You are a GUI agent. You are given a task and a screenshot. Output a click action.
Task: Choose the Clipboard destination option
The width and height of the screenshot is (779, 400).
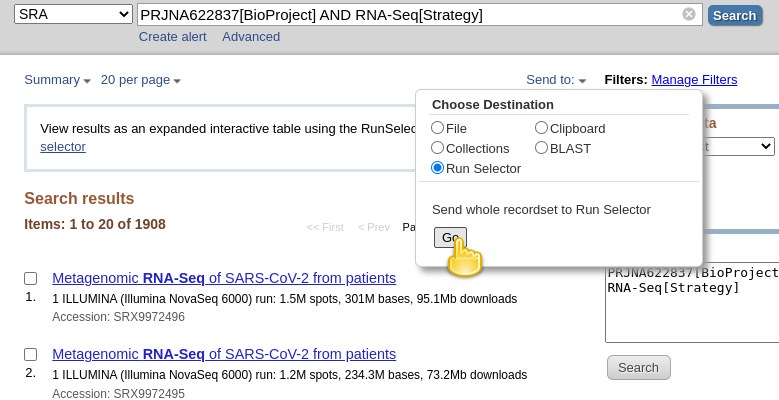(x=542, y=128)
